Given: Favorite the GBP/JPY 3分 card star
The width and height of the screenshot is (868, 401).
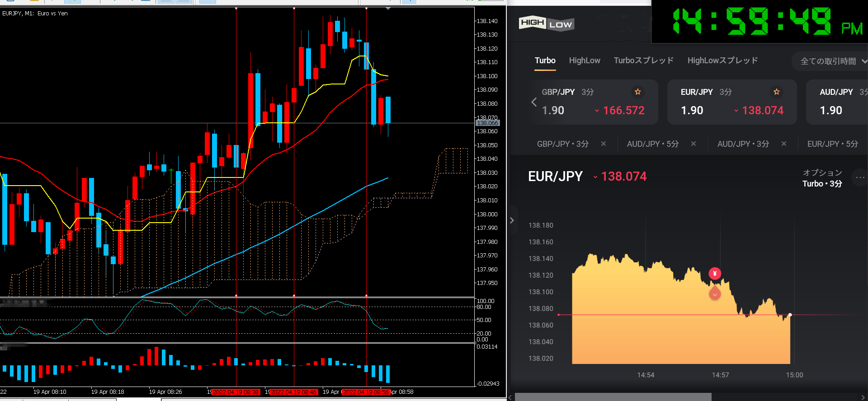Looking at the screenshot, I should (637, 92).
